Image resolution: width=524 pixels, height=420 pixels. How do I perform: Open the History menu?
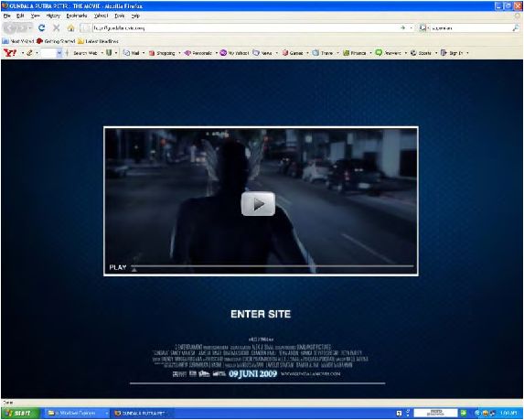coord(53,16)
